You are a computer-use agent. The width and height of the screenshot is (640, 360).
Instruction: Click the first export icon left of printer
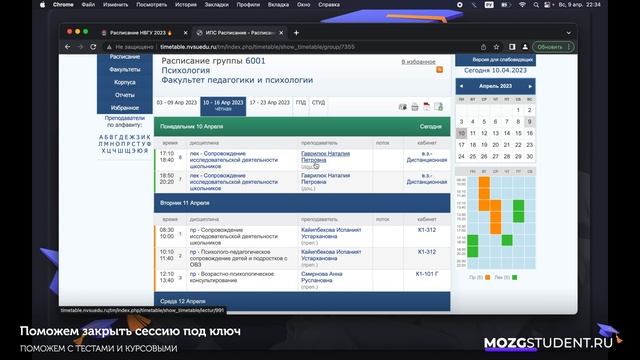pos(402,107)
